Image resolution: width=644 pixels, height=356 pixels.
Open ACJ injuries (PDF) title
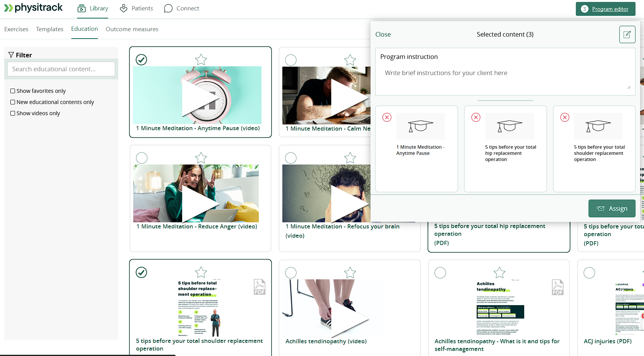(607, 341)
